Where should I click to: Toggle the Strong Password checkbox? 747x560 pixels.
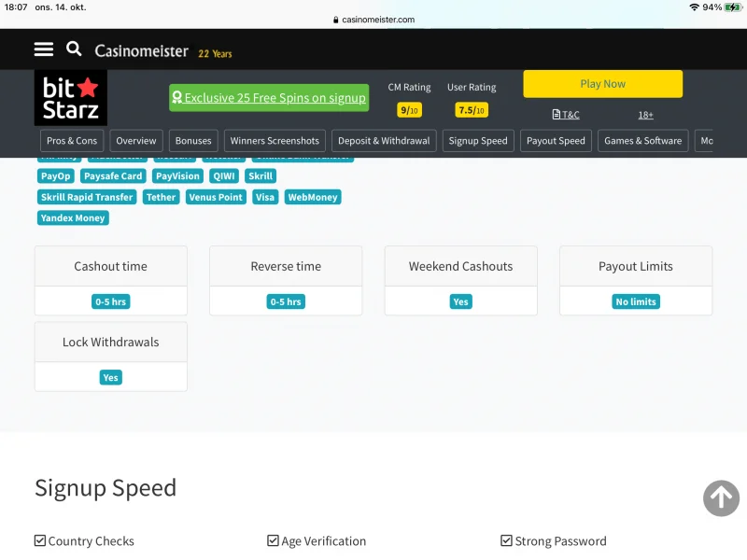pos(506,540)
